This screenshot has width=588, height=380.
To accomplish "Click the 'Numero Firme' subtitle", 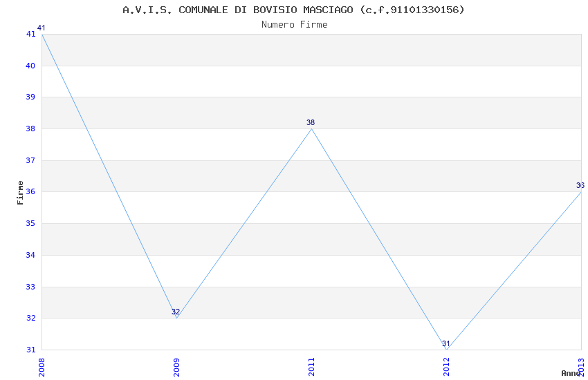I will tap(295, 25).
